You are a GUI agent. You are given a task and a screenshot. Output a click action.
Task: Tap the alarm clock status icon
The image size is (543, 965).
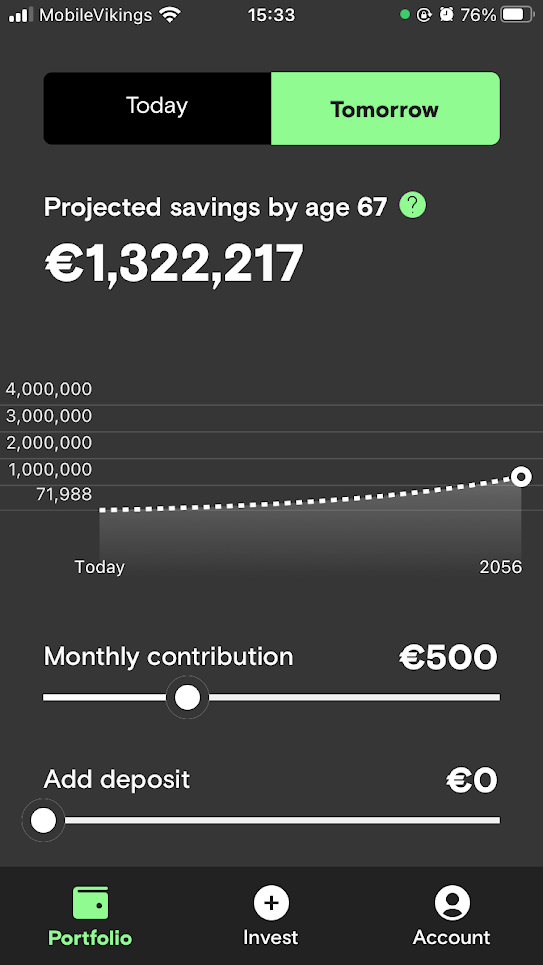pyautogui.click(x=446, y=14)
